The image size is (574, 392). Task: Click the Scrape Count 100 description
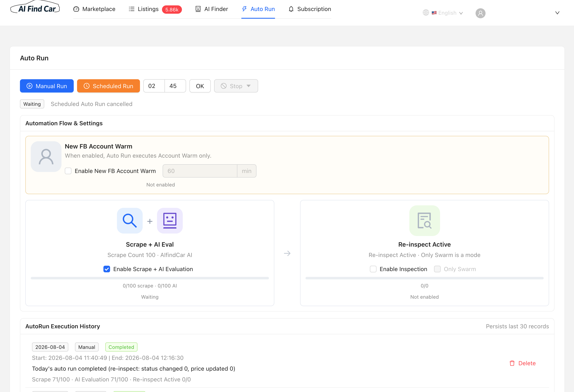pyautogui.click(x=150, y=255)
